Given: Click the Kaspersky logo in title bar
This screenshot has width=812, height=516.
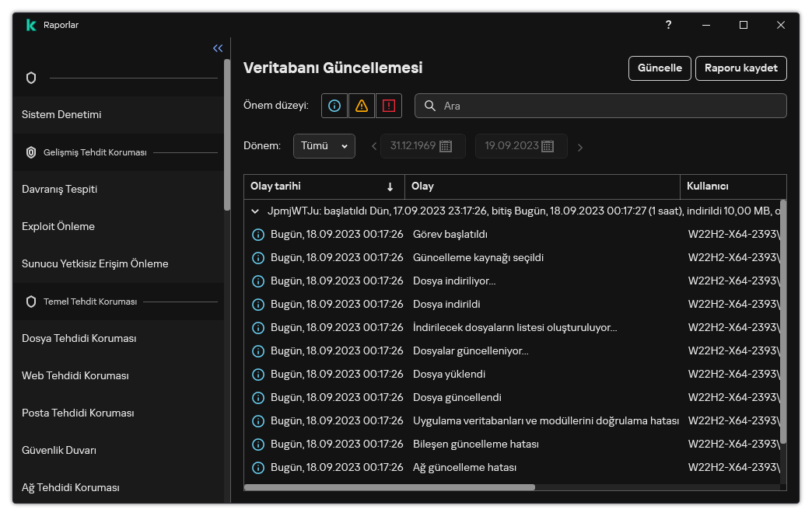Looking at the screenshot, I should pos(31,25).
